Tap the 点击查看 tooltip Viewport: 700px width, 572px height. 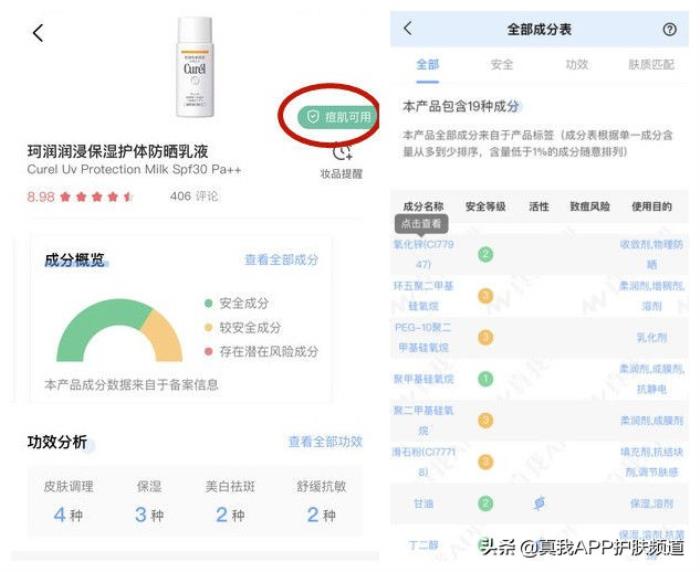point(423,224)
